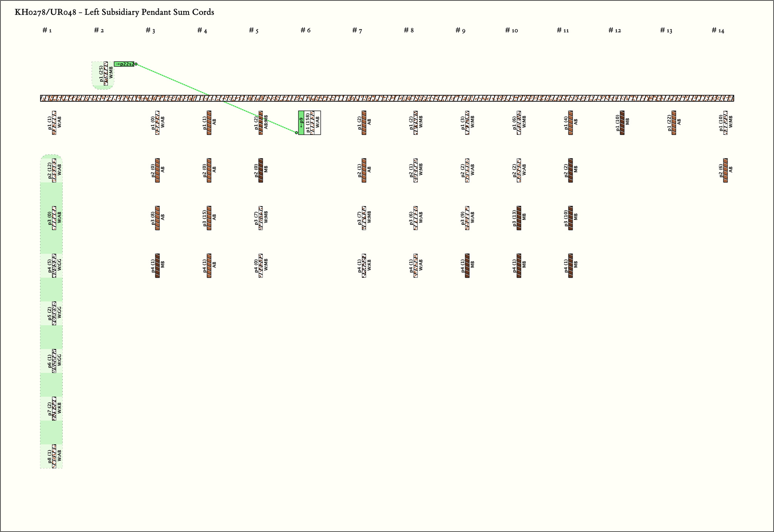Click p4 (1) W:KB cord in column 7

point(364,266)
